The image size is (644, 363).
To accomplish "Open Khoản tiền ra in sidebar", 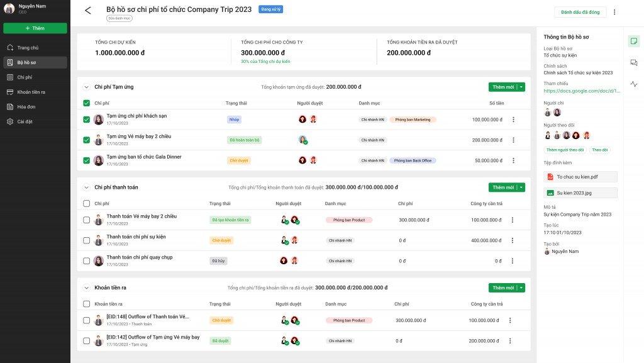I will [35, 92].
